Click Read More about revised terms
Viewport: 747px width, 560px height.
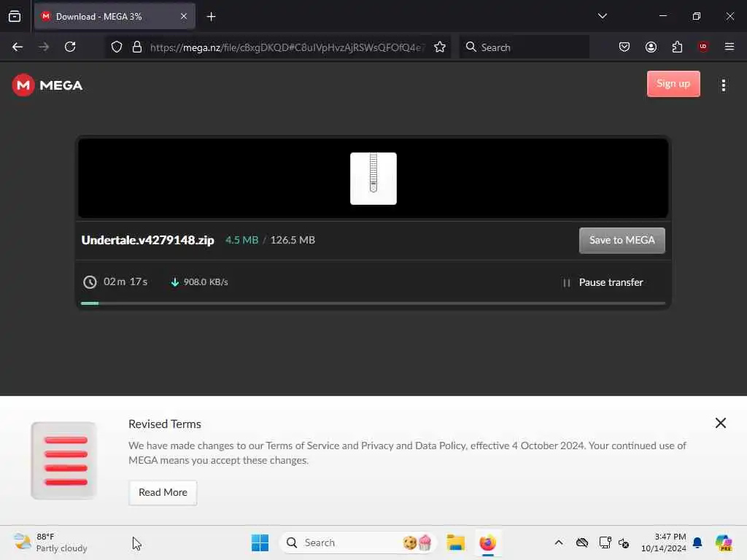point(163,492)
